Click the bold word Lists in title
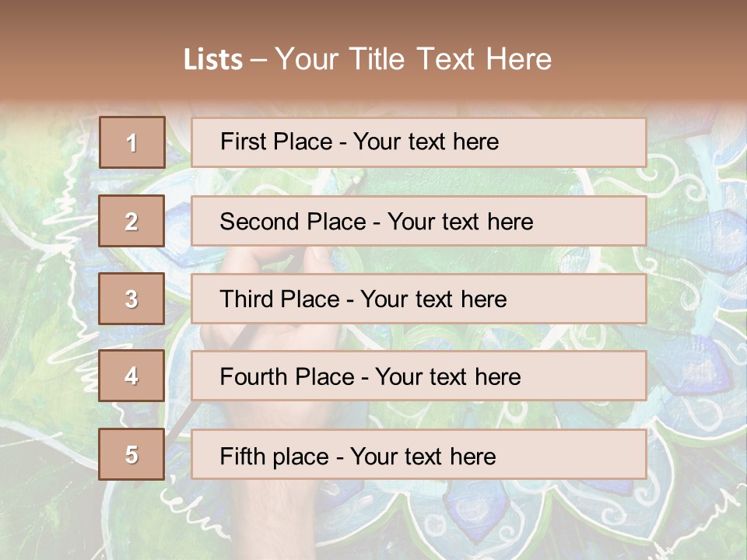Image resolution: width=747 pixels, height=560 pixels. pyautogui.click(x=212, y=59)
